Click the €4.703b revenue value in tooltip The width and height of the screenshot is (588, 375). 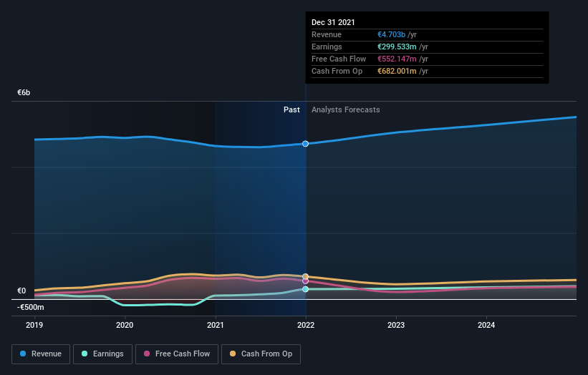click(391, 34)
